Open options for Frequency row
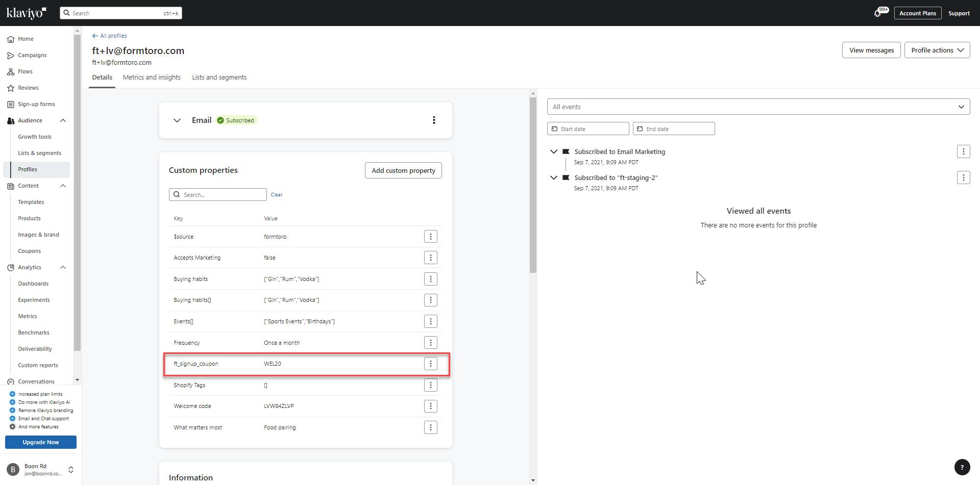 tap(431, 343)
